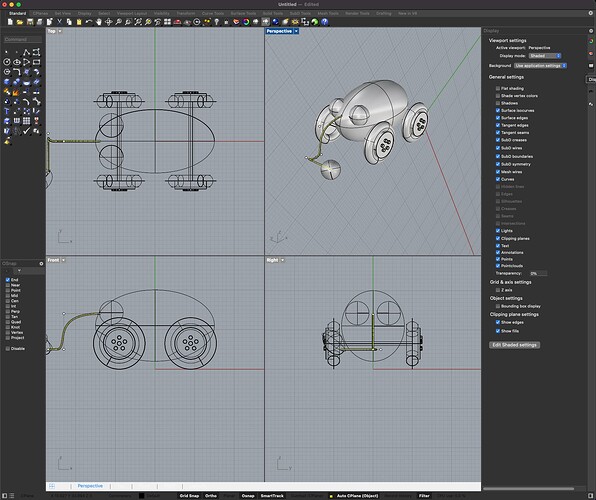Enable the Mid osnap checkbox

pyautogui.click(x=8, y=295)
